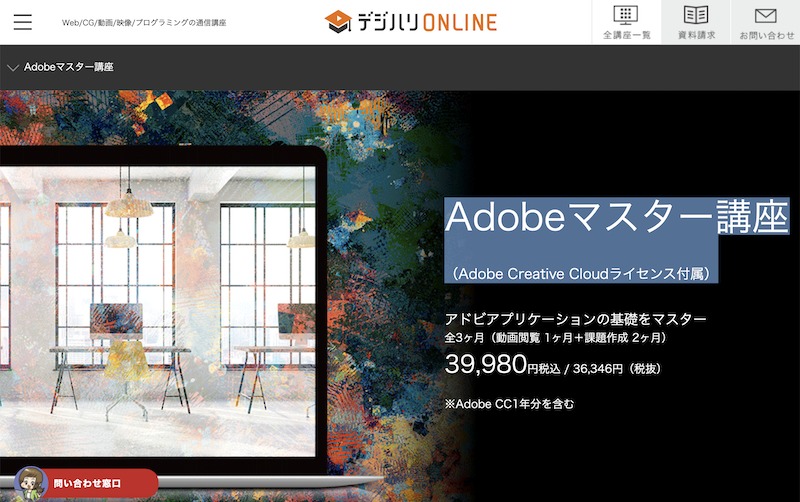This screenshot has width=800, height=502.
Task: Expand the chevron beside Adobeマスター講座
Action: 13,68
